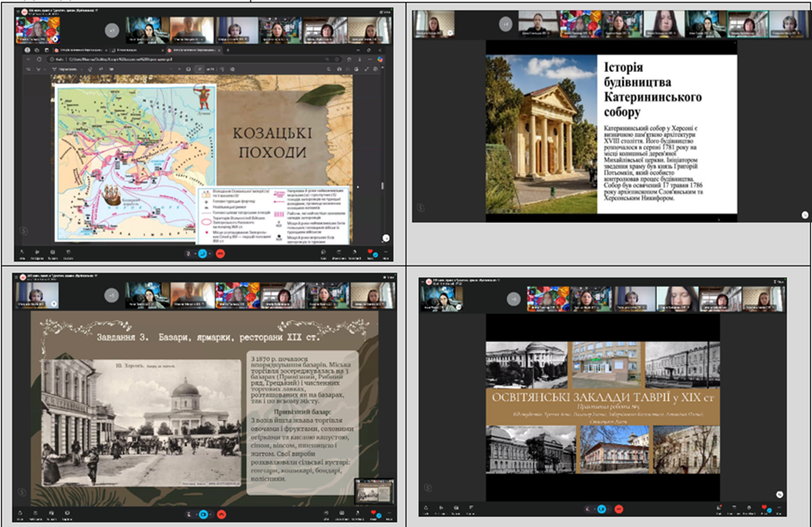The height and width of the screenshot is (527, 812).
Task: Enter PDF full screen in Козацькі походи shared browser
Action: (367, 69)
